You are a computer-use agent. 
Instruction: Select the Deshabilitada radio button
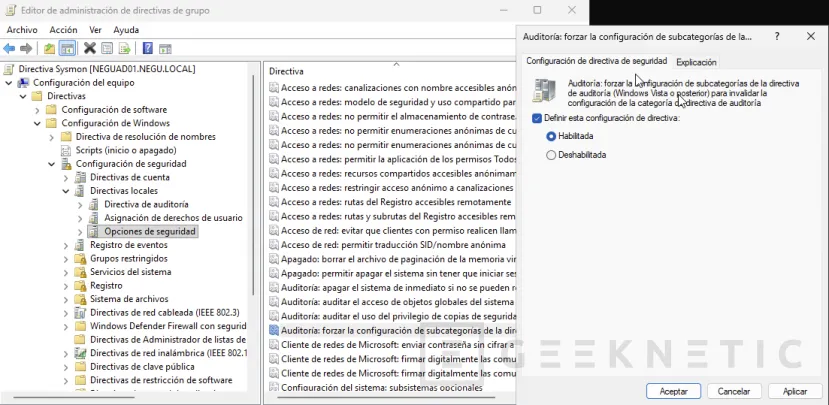551,155
